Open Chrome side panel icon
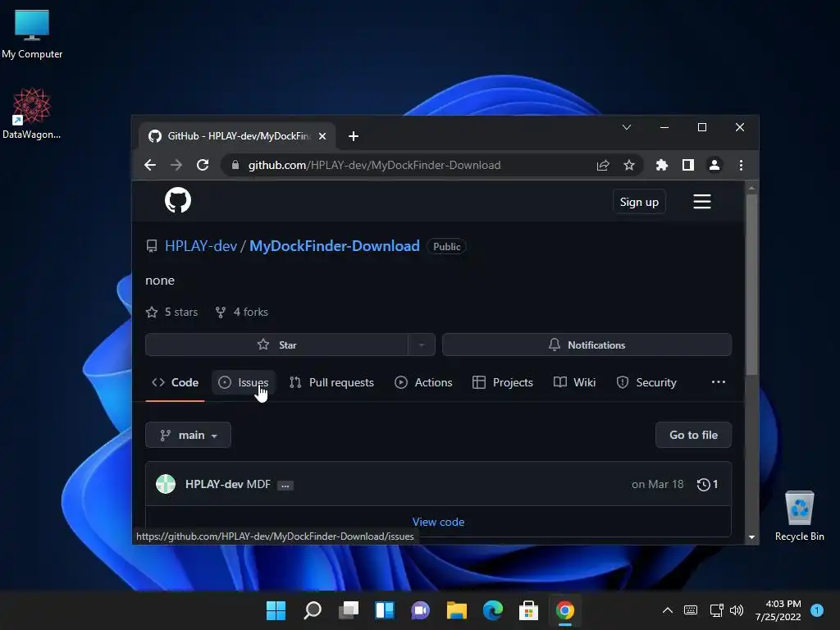840x630 pixels. pyautogui.click(x=688, y=165)
